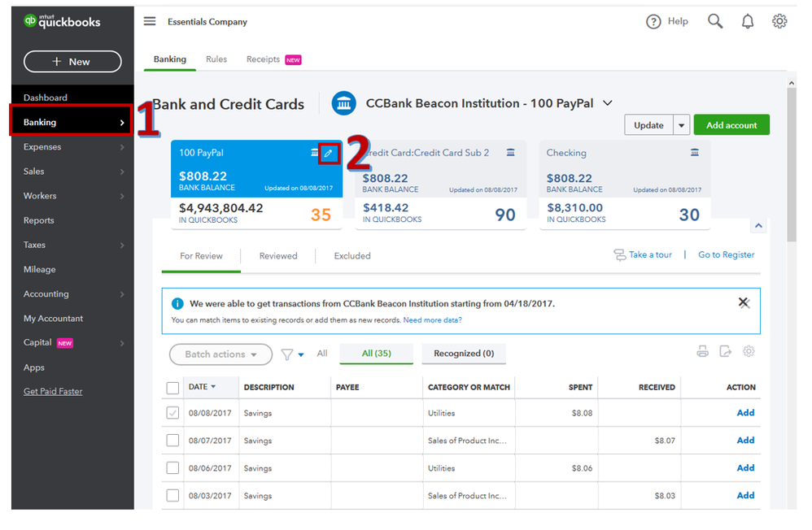
Task: Open Dashboard in the sidebar
Action: click(x=45, y=98)
